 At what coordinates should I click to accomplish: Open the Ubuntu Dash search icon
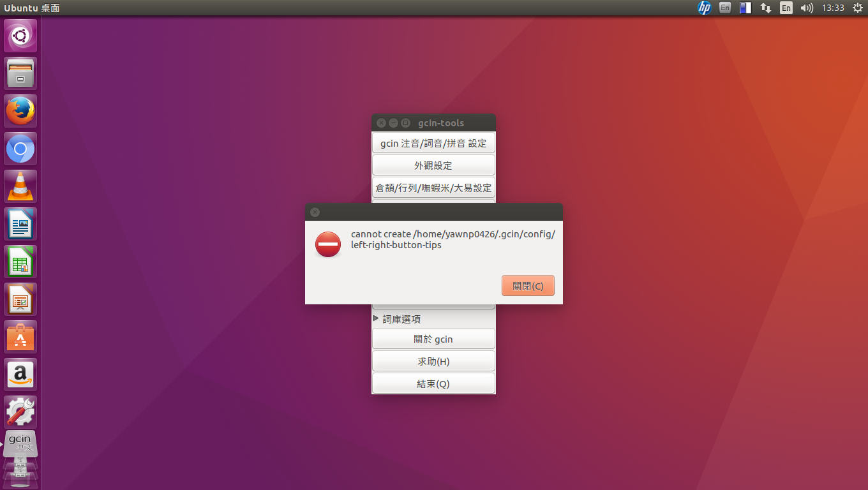(20, 36)
